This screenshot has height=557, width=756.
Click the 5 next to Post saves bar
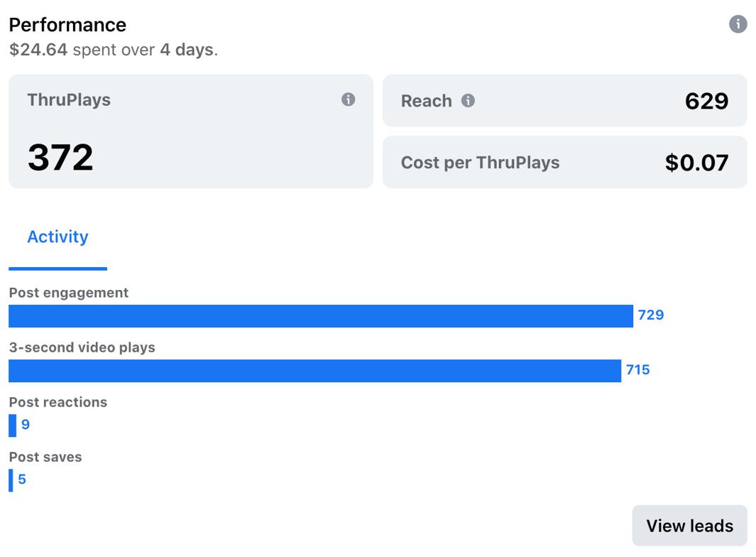(x=22, y=480)
